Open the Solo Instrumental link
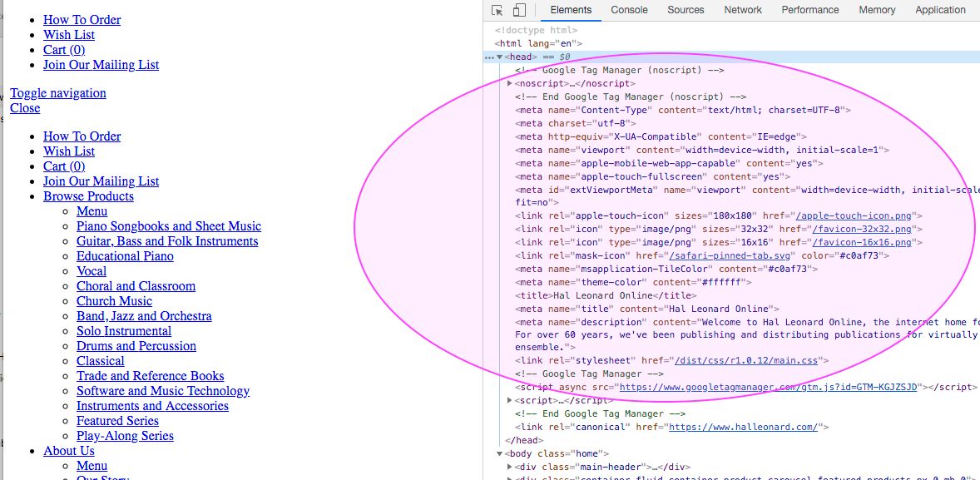Image resolution: width=980 pixels, height=480 pixels. click(124, 331)
